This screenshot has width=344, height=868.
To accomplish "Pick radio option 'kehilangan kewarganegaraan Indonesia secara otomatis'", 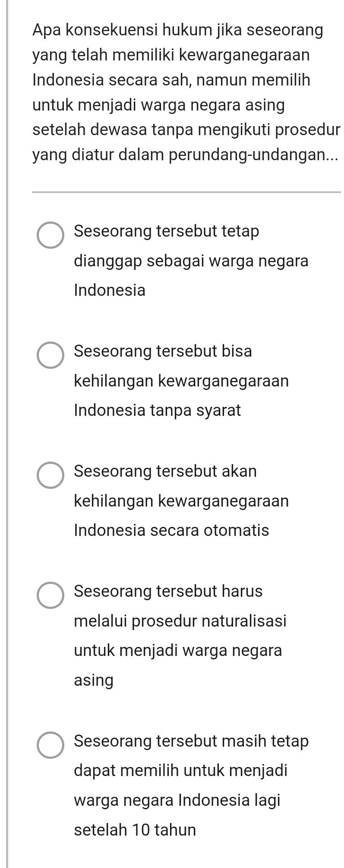I will pyautogui.click(x=50, y=475).
